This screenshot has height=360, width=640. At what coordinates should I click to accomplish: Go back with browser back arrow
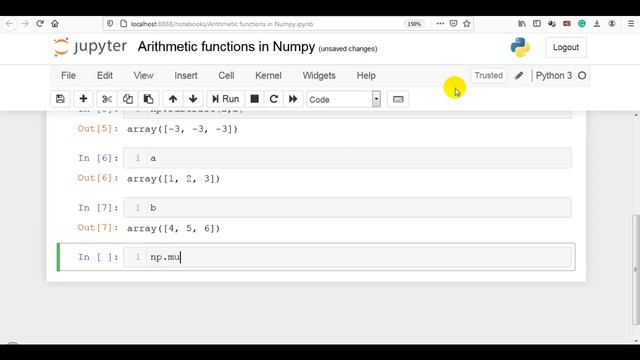point(9,24)
